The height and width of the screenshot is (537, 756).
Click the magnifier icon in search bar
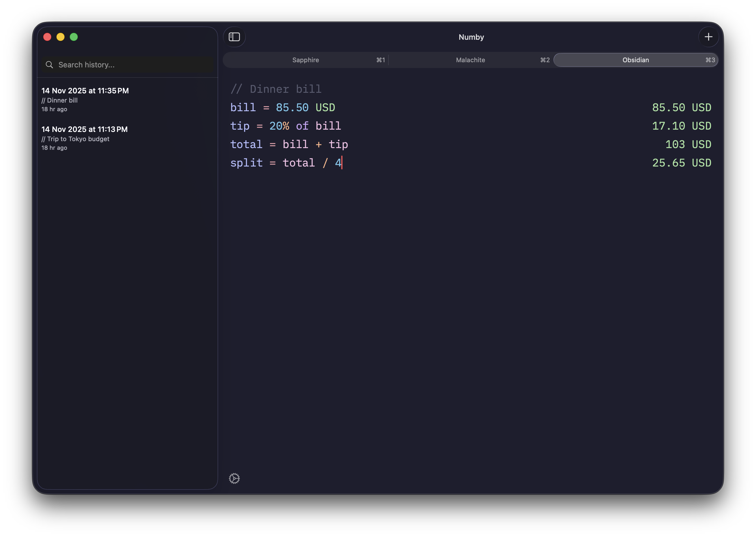(x=49, y=65)
